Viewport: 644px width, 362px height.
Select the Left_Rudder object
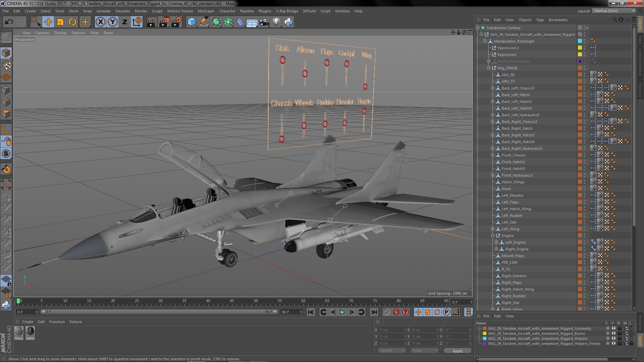pyautogui.click(x=512, y=216)
